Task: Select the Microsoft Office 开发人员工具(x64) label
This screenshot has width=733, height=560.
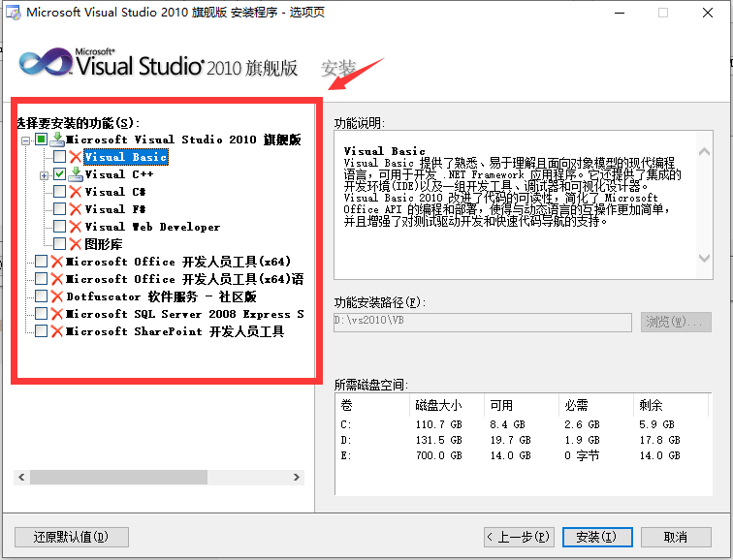Action: tap(178, 262)
